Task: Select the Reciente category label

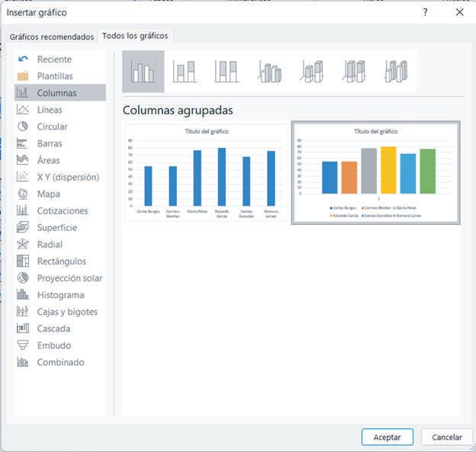Action: tap(54, 59)
